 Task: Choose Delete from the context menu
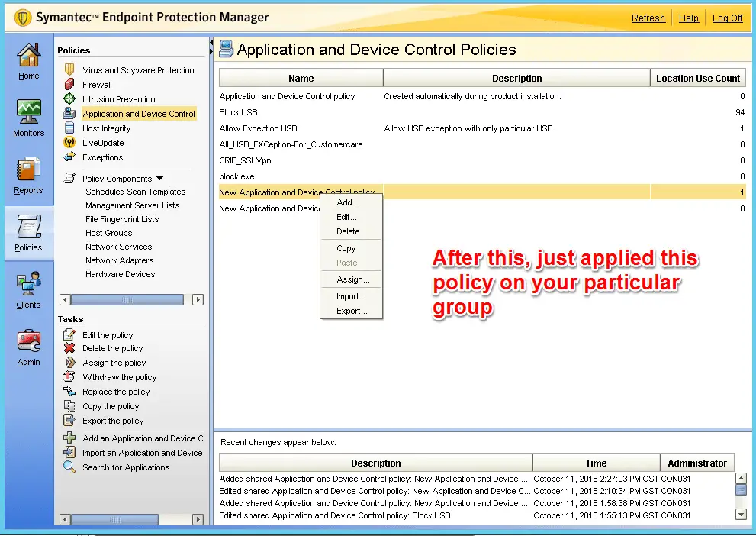coord(351,231)
